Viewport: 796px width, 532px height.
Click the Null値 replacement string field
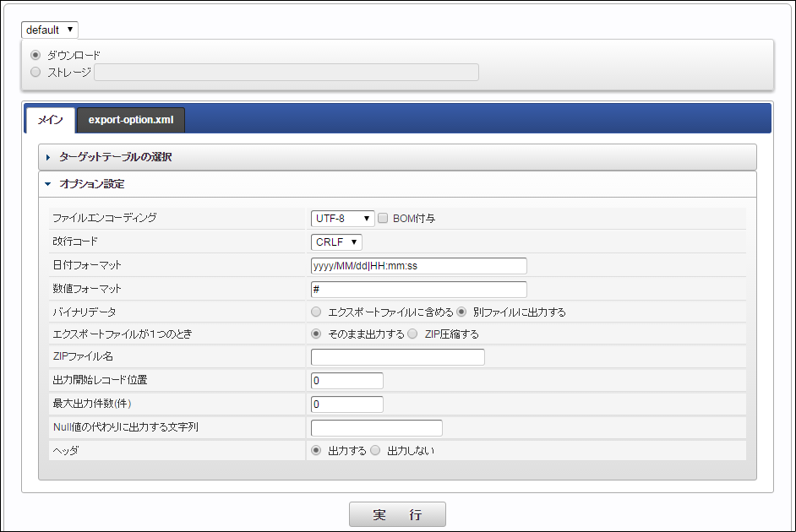coord(377,428)
